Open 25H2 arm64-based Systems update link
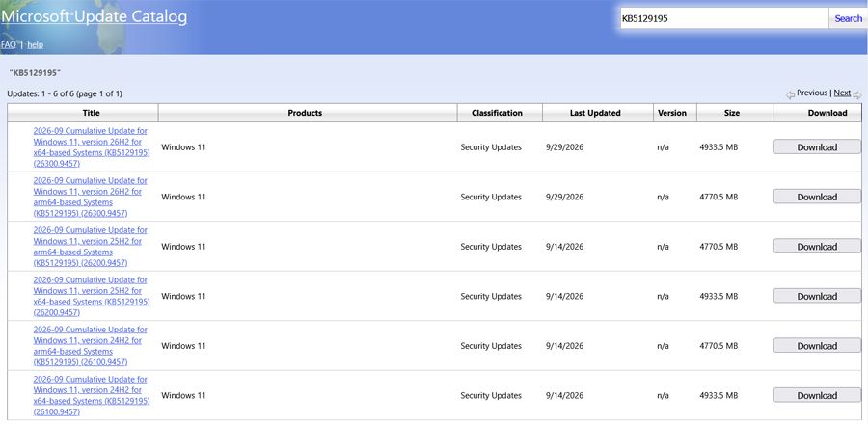This screenshot has width=868, height=424. click(91, 247)
